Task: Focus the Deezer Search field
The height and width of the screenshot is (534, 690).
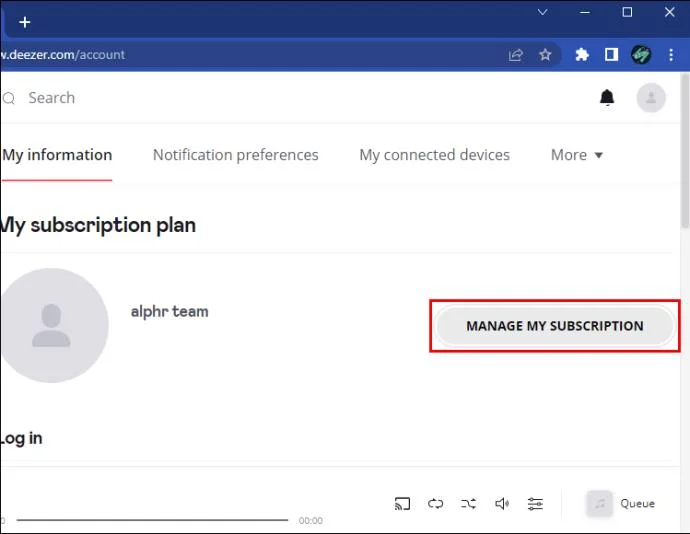Action: point(51,98)
